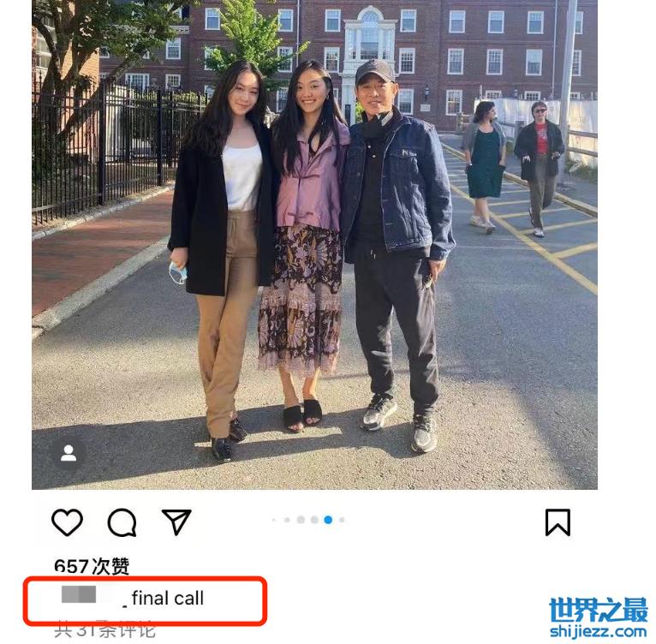The width and height of the screenshot is (656, 644).
Task: Go to the last carousel dot after blue
Action: coord(342,520)
